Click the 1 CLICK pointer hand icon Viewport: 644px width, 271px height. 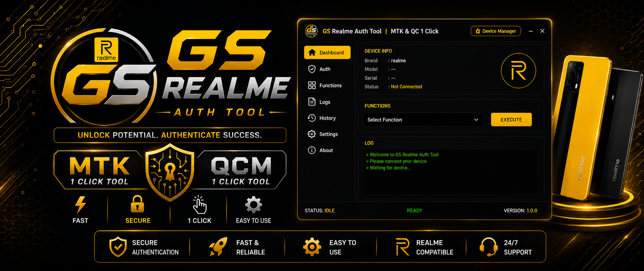tap(199, 204)
